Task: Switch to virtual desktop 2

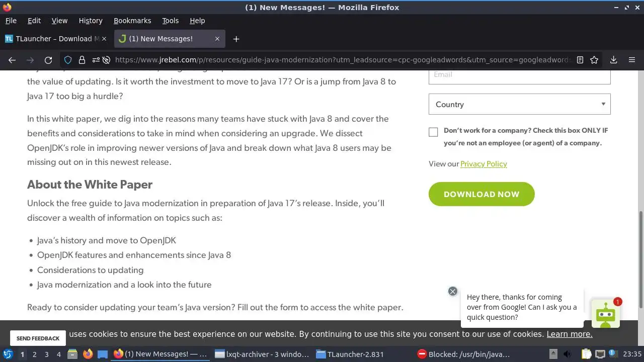Action: 34,354
